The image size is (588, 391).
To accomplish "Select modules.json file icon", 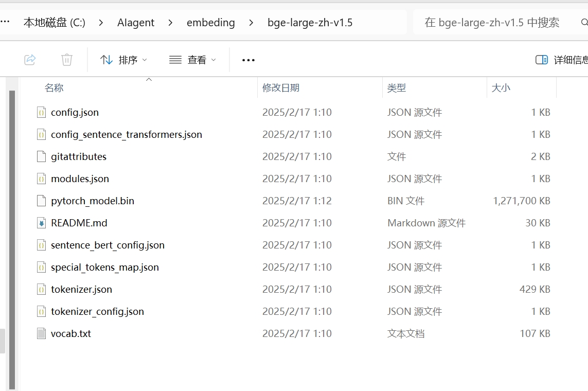I will 41,179.
